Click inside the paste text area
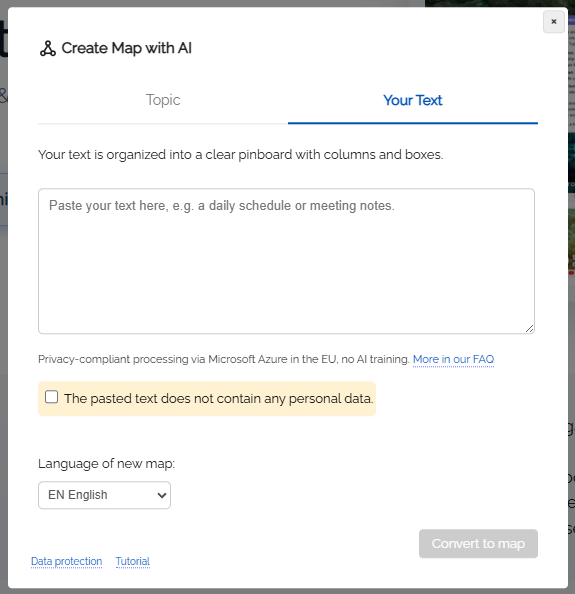This screenshot has width=575, height=594. [286, 261]
